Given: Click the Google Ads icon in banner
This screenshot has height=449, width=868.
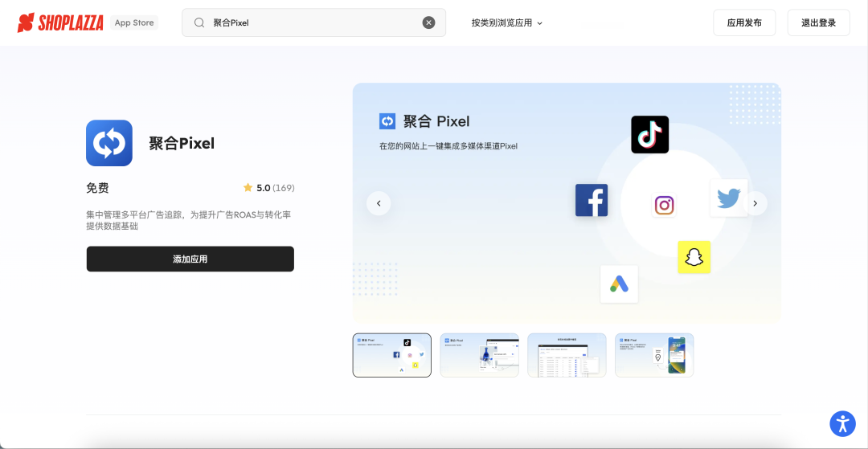Looking at the screenshot, I should pos(619,284).
